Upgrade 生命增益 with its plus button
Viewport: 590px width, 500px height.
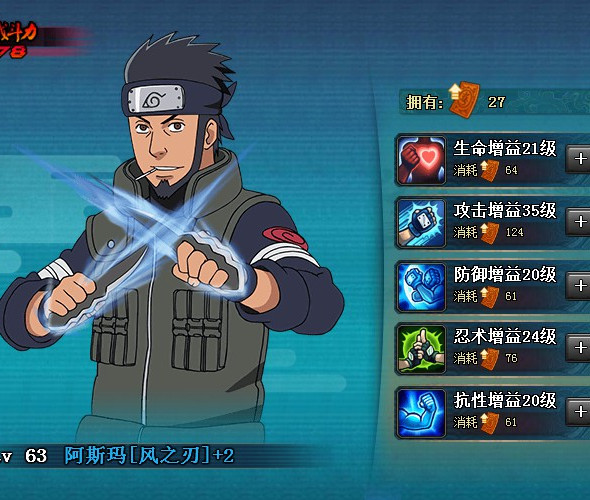(579, 159)
